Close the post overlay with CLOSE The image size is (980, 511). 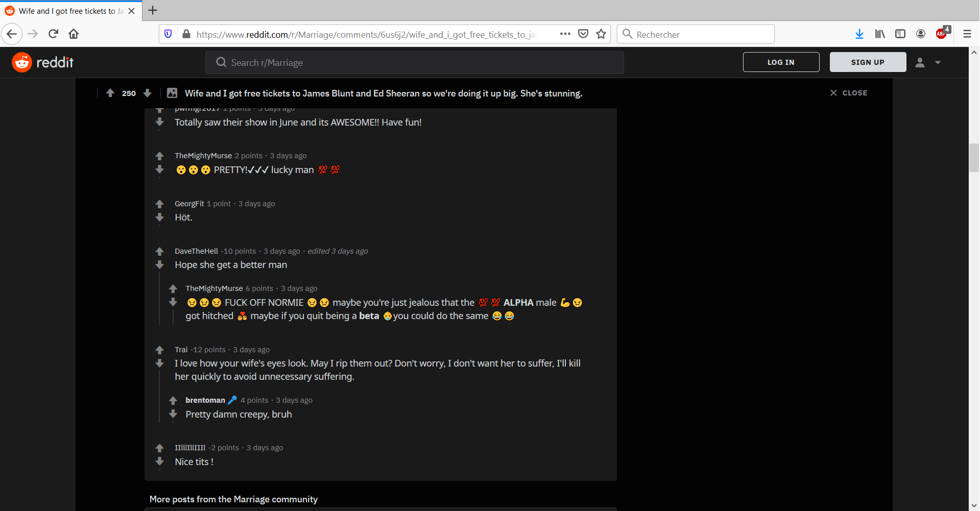pos(849,93)
